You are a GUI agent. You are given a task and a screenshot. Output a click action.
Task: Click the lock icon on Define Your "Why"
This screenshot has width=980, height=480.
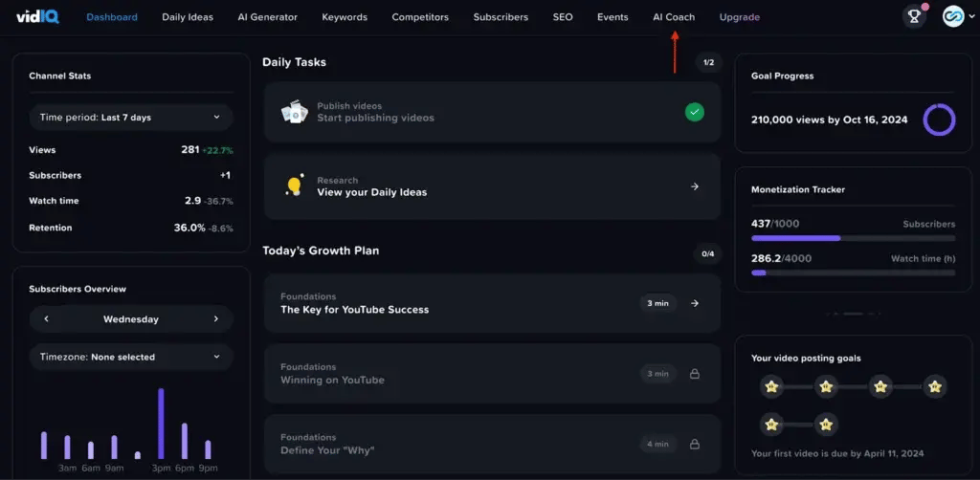pyautogui.click(x=695, y=444)
